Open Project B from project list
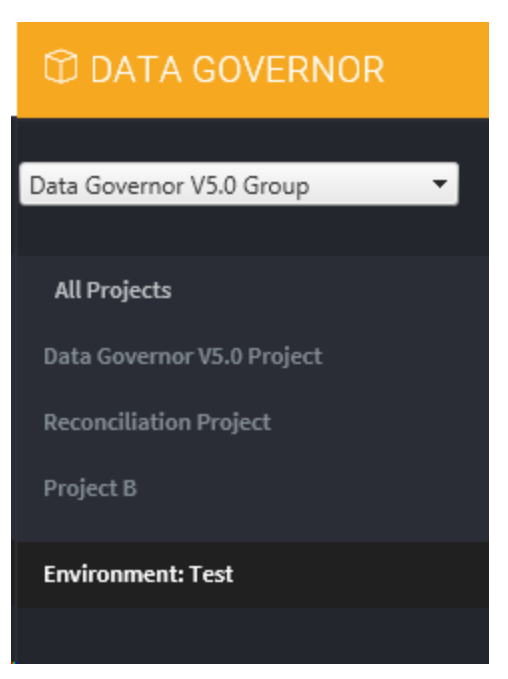Viewport: 508px width, 679px height. tap(90, 488)
